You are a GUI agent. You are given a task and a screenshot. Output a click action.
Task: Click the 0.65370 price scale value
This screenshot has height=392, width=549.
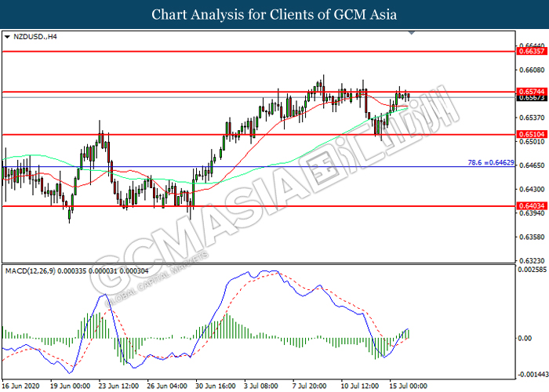[532, 118]
